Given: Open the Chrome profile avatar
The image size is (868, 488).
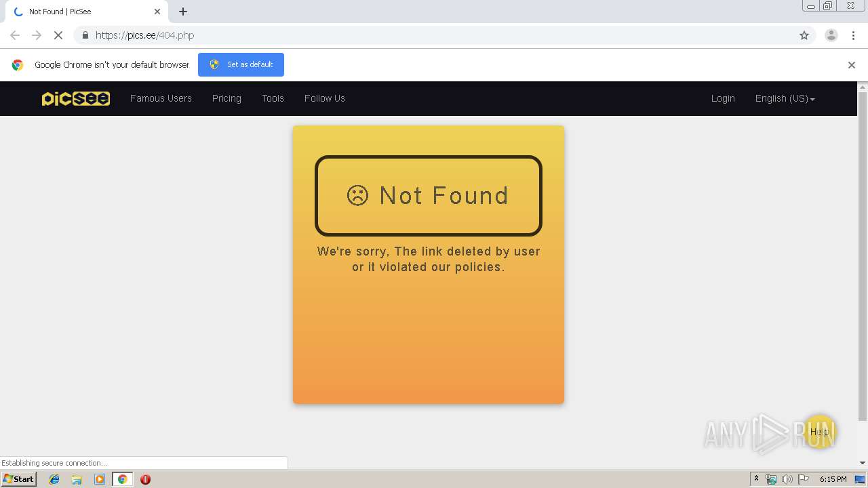Looking at the screenshot, I should (x=831, y=35).
